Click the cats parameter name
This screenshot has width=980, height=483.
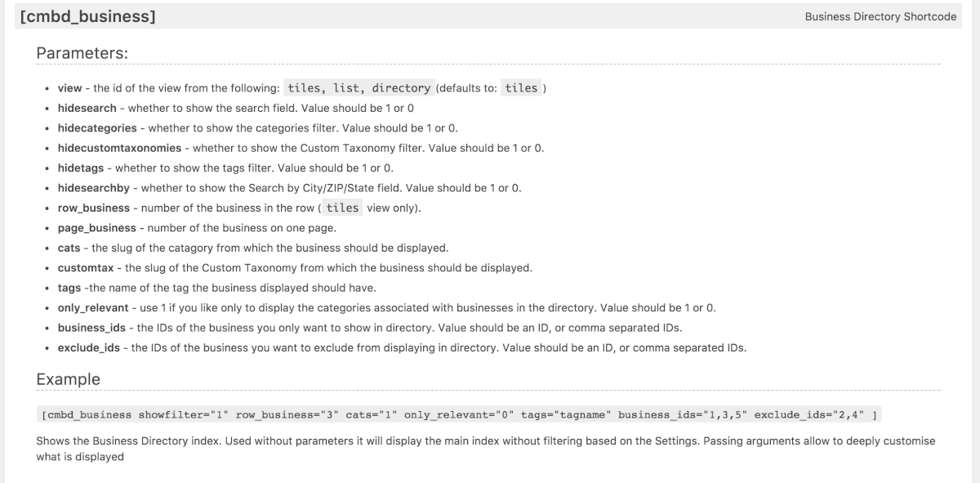click(x=69, y=248)
